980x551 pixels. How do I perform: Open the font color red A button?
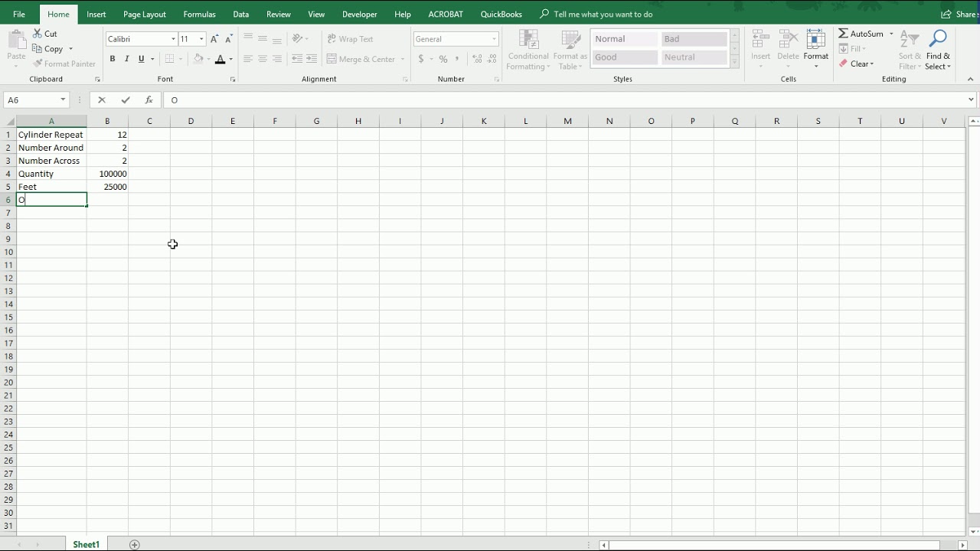(220, 59)
